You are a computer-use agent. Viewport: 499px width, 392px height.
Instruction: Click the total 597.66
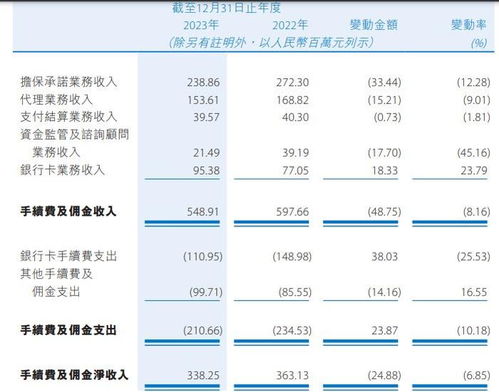coord(292,212)
